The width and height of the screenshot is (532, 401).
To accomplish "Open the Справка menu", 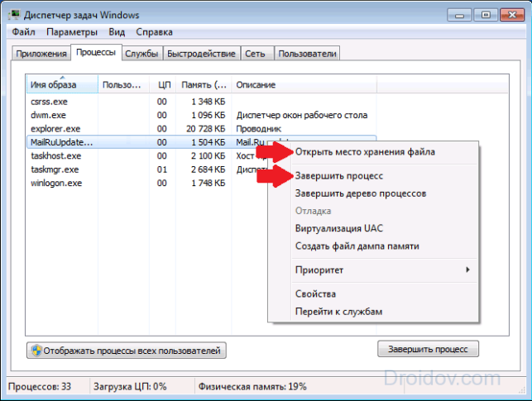I will tap(154, 32).
